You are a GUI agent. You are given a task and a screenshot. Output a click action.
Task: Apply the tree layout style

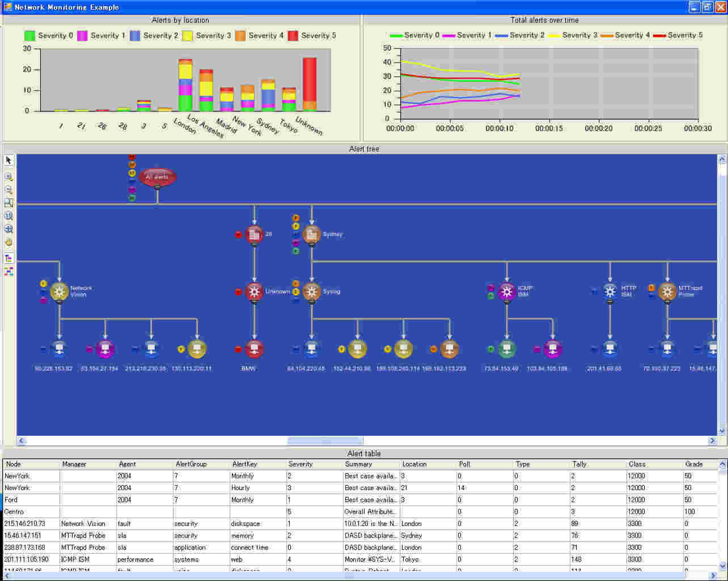coord(9,258)
